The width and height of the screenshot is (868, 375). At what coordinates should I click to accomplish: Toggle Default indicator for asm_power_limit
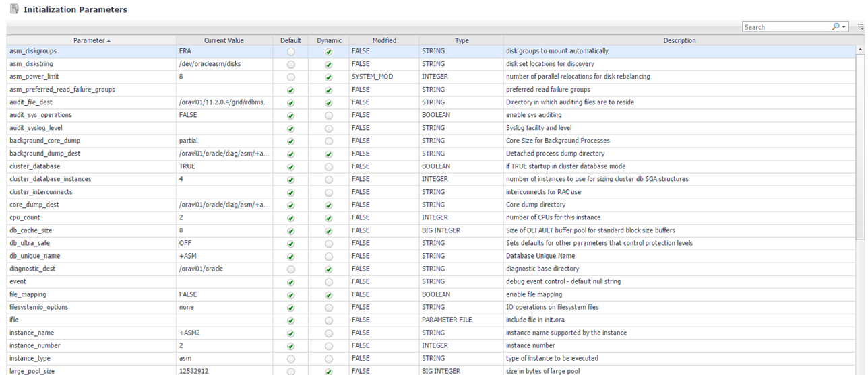point(290,77)
